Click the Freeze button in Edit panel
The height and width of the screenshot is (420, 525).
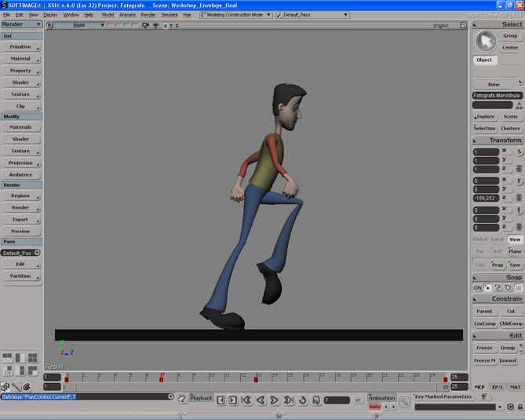pos(484,348)
